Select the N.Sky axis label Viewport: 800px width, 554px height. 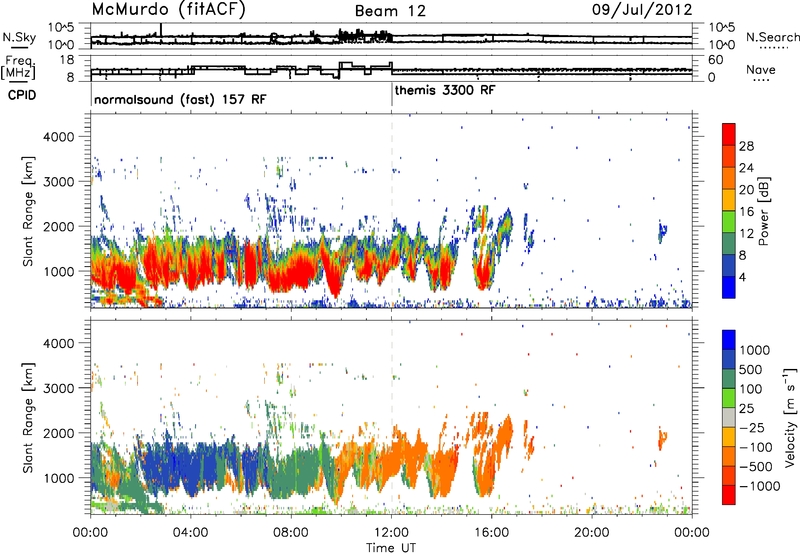[19, 37]
